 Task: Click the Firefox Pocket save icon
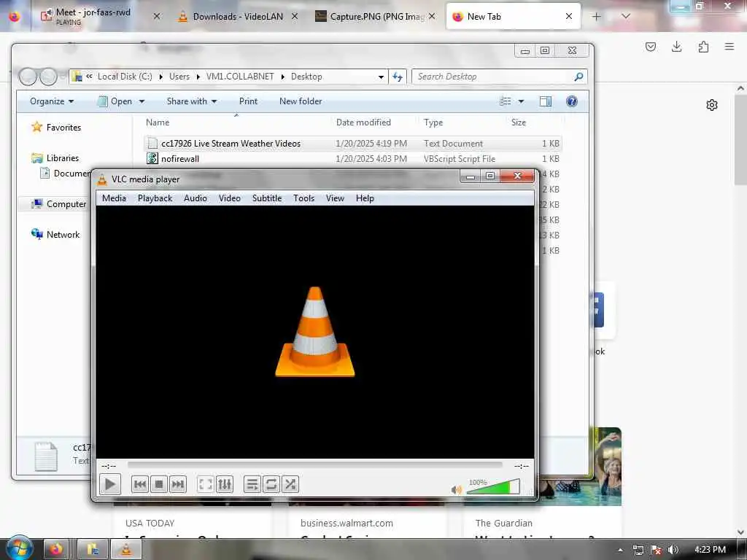click(650, 47)
